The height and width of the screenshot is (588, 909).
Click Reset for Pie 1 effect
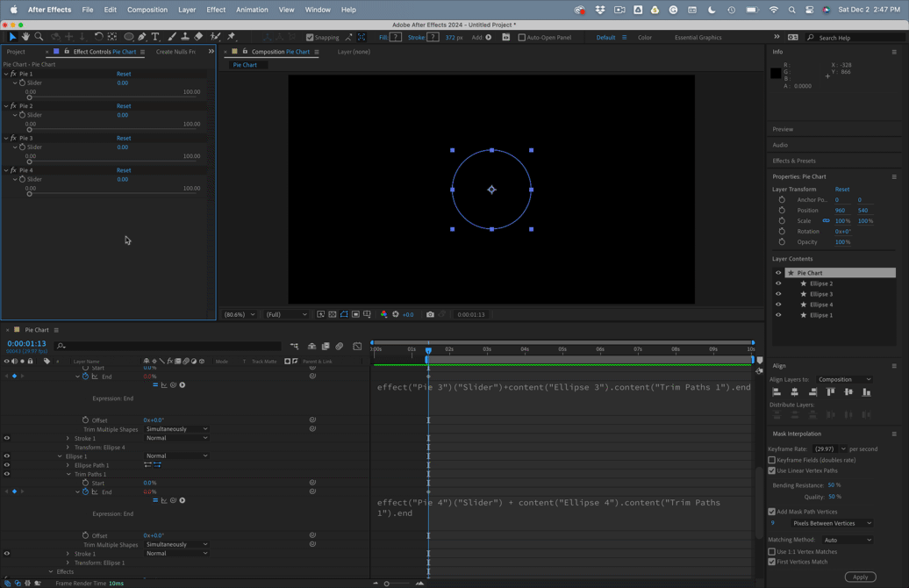tap(124, 74)
